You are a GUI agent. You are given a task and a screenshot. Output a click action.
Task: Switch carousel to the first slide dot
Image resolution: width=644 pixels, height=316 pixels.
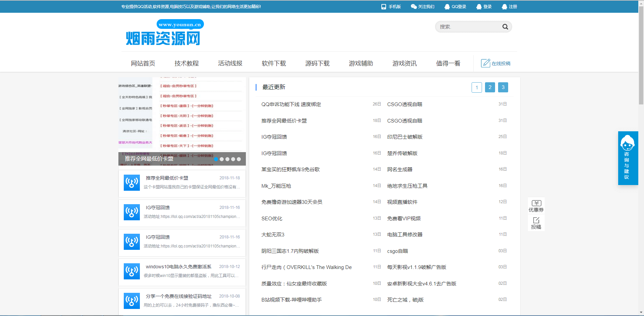click(x=216, y=159)
